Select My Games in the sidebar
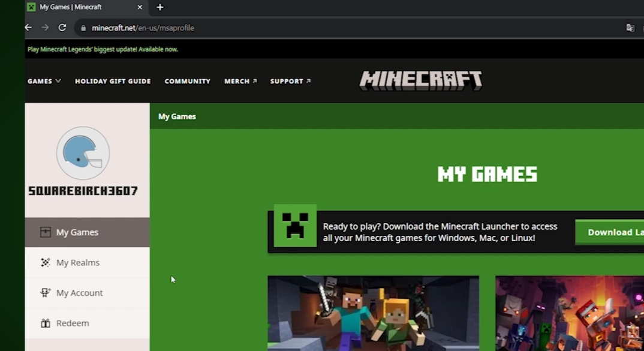The height and width of the screenshot is (351, 644). [x=87, y=232]
